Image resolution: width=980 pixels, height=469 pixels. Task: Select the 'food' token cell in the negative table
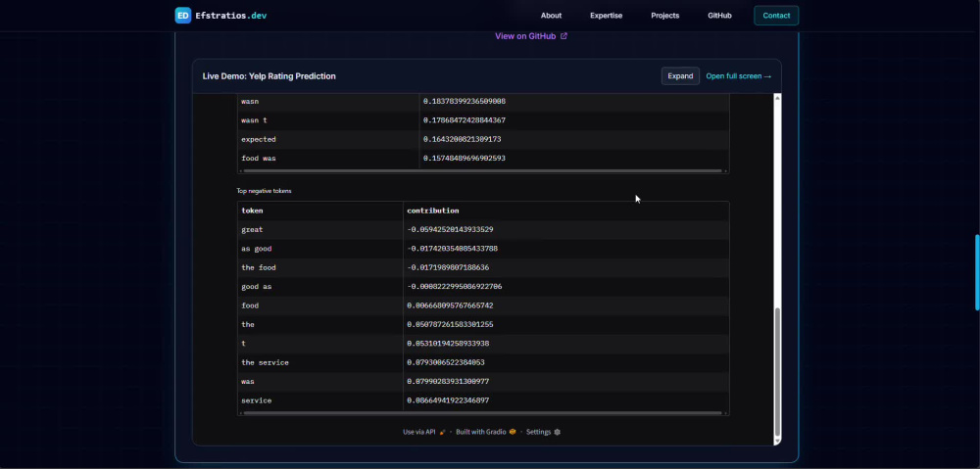(x=320, y=305)
